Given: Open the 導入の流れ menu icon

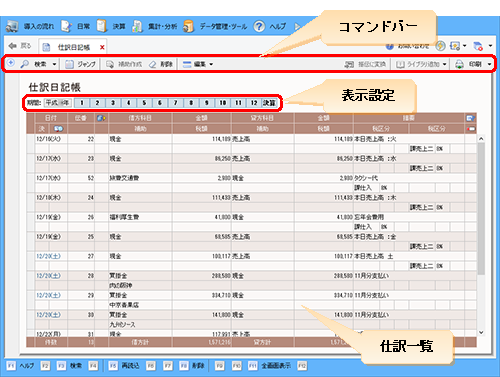Looking at the screenshot, I should click(x=12, y=26).
